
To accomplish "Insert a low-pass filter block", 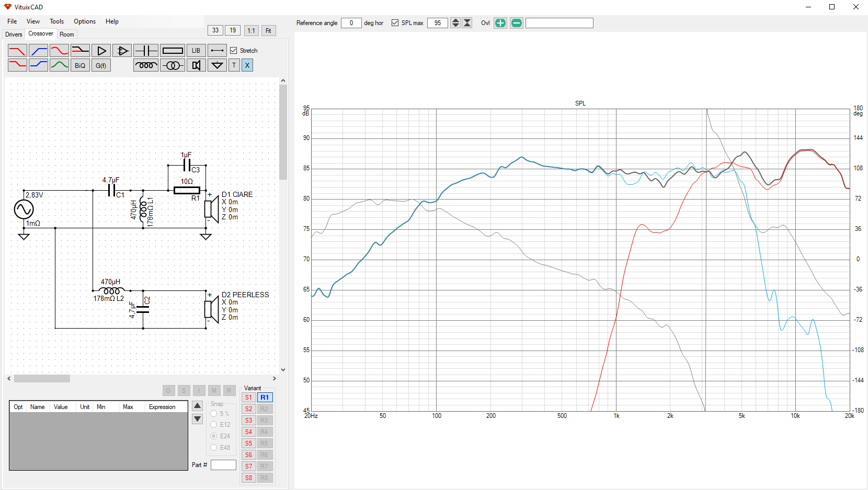I will point(17,51).
